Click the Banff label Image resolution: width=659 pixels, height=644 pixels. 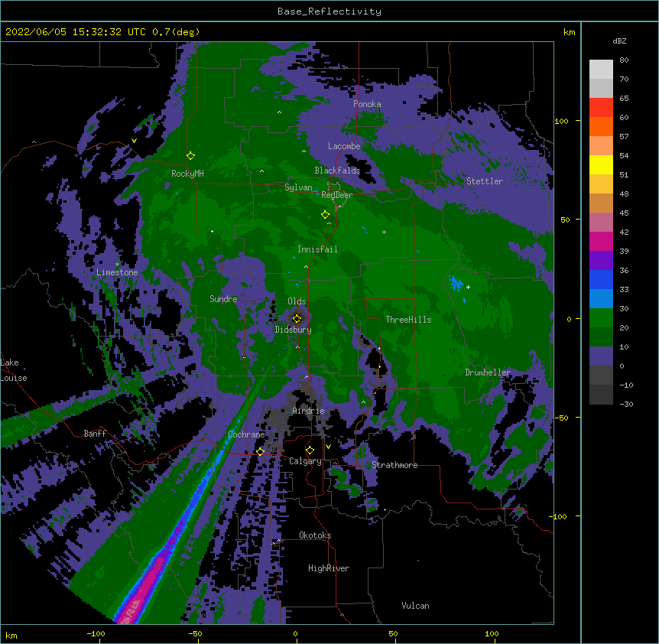pyautogui.click(x=95, y=434)
